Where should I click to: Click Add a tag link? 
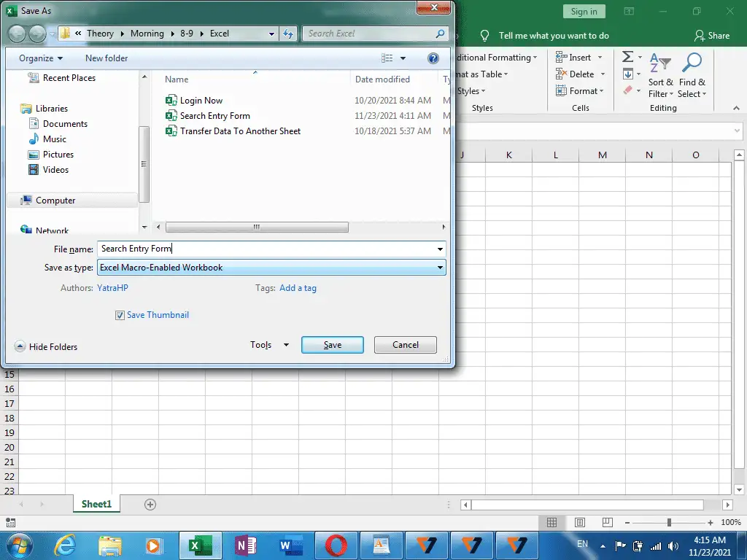tap(298, 288)
